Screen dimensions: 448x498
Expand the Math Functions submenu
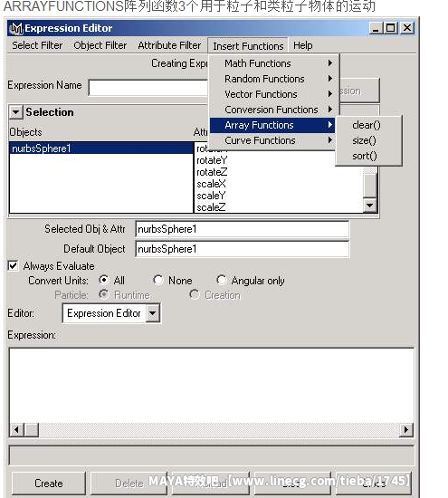coord(272,63)
